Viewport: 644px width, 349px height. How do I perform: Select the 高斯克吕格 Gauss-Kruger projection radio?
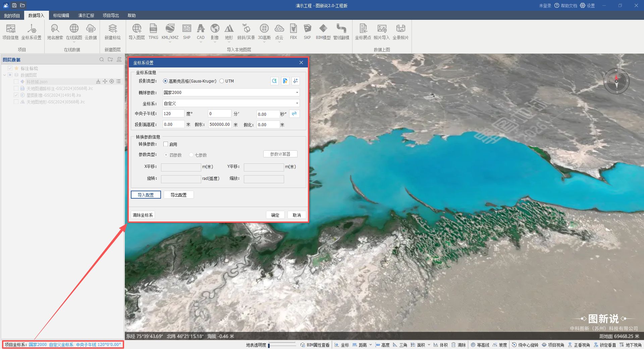coord(165,81)
